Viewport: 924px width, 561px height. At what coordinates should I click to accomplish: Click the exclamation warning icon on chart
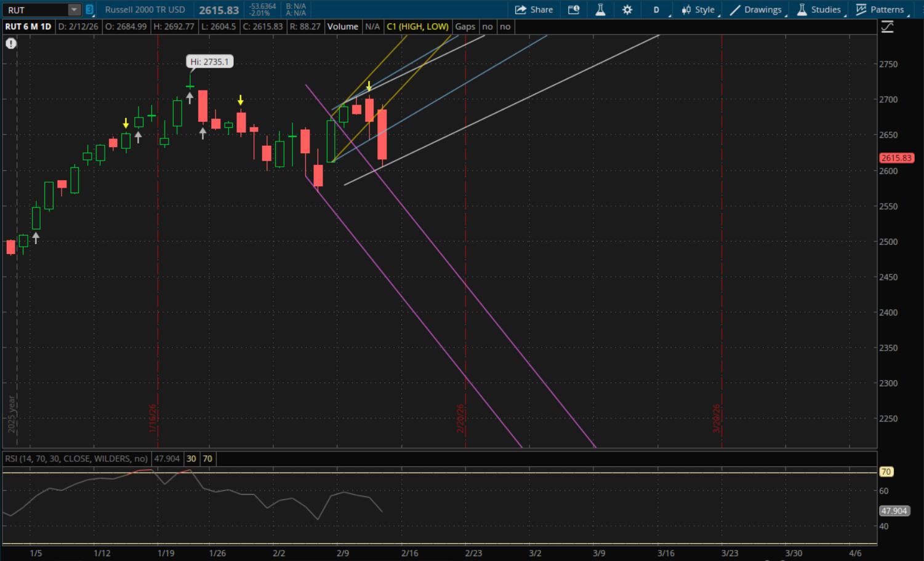tap(11, 44)
